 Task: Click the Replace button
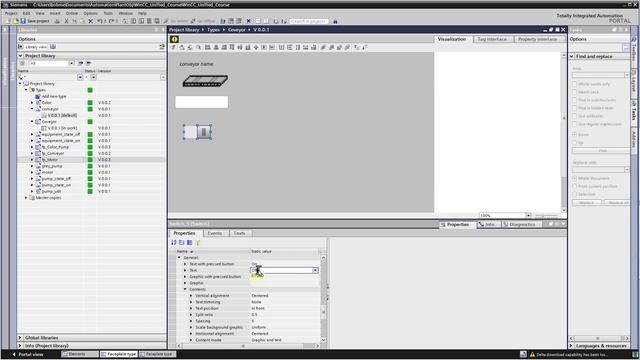point(587,203)
